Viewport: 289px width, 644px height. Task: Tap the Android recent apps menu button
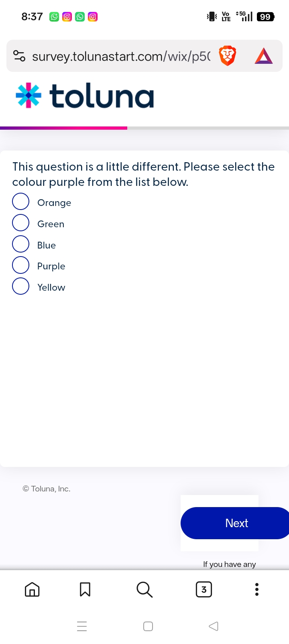(x=82, y=626)
